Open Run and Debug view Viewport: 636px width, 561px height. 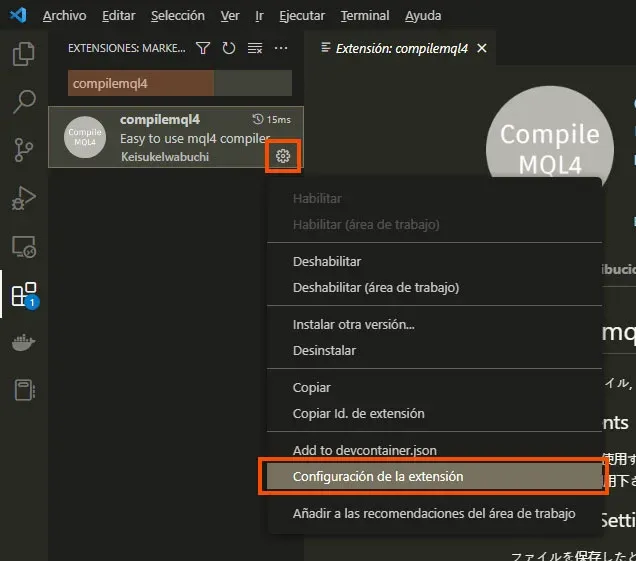[x=24, y=198]
